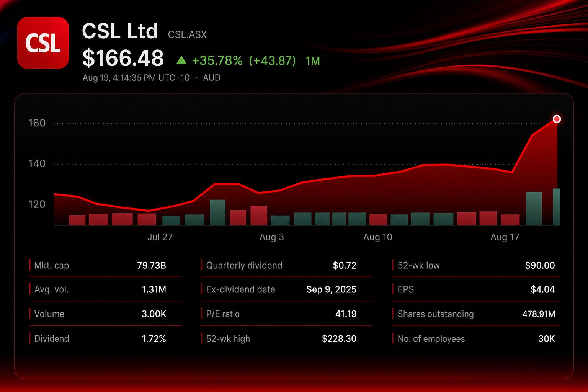
Task: Click the last volume bar on the right
Action: (x=556, y=207)
